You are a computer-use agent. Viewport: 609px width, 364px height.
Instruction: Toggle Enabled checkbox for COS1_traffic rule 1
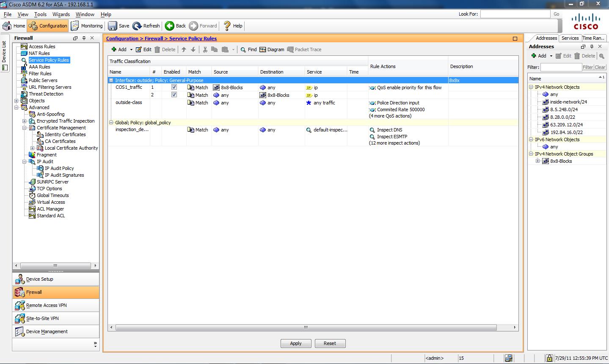[174, 87]
